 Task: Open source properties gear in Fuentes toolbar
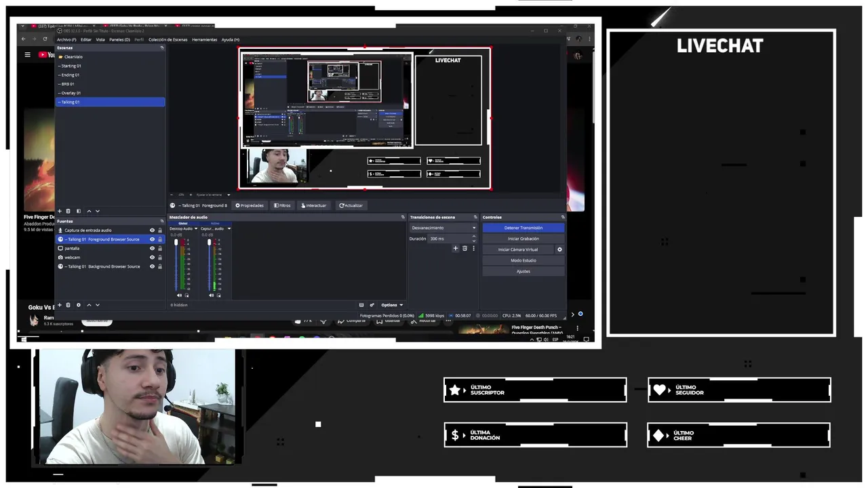pyautogui.click(x=78, y=305)
